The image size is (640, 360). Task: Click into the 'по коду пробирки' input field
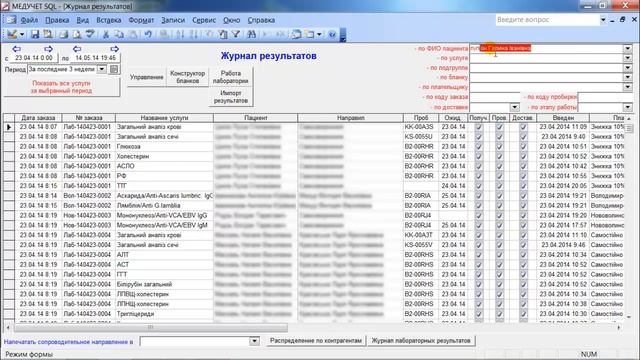pyautogui.click(x=605, y=97)
